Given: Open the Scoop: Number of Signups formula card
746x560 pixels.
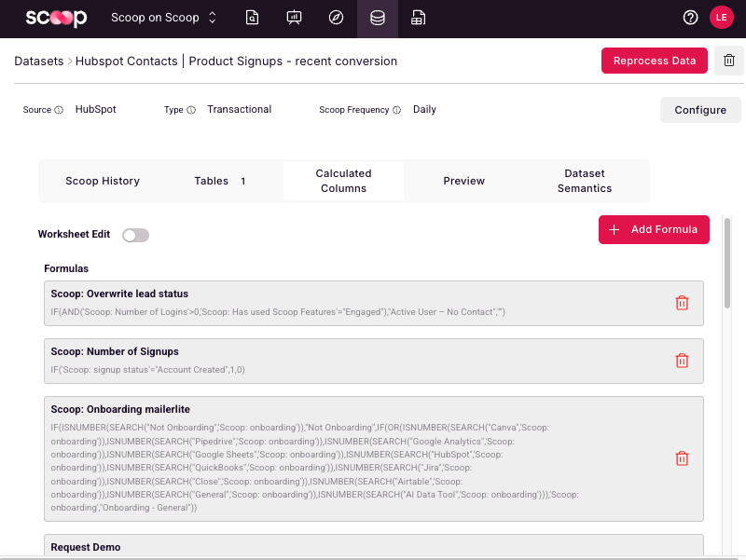Looking at the screenshot, I should pos(374,361).
